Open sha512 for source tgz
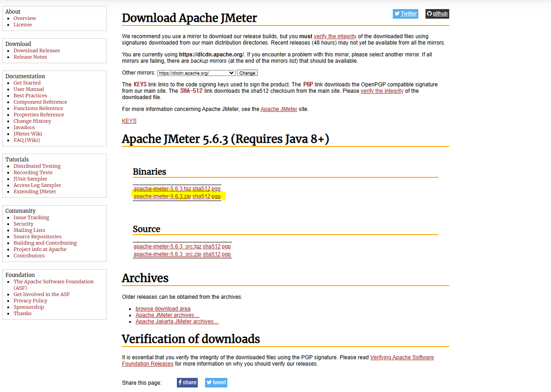Viewport: 551px width, 392px height. click(211, 246)
